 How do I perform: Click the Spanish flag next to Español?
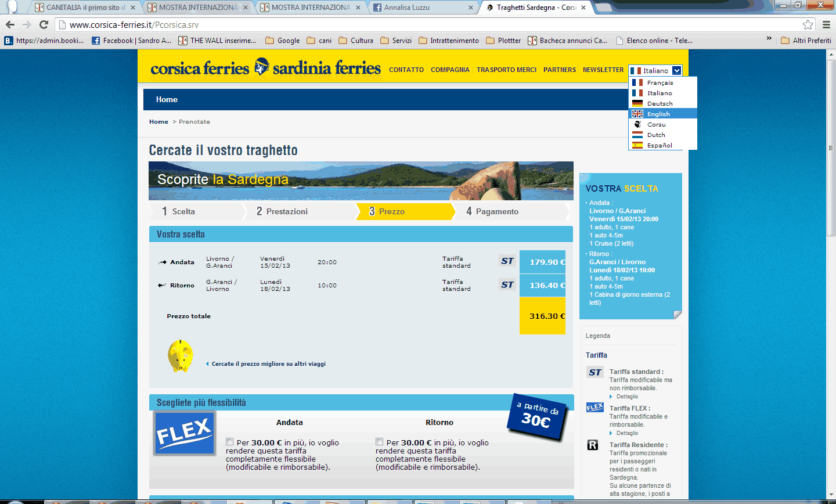tap(637, 145)
